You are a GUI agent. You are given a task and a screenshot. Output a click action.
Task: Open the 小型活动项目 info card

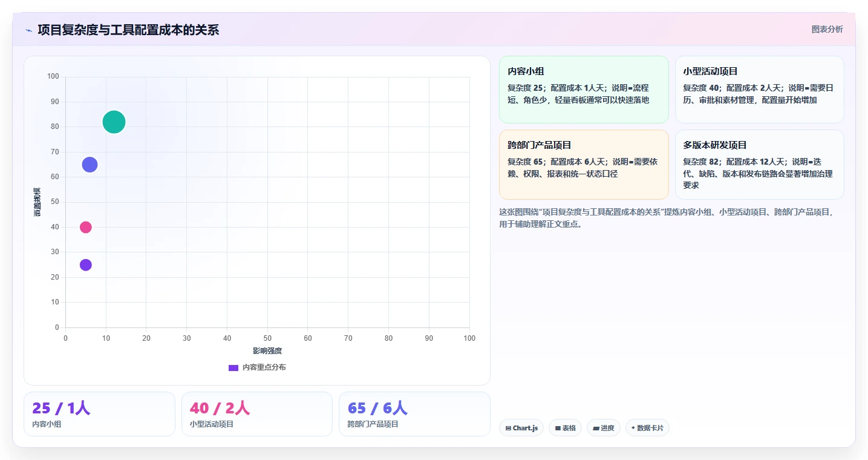(x=759, y=90)
